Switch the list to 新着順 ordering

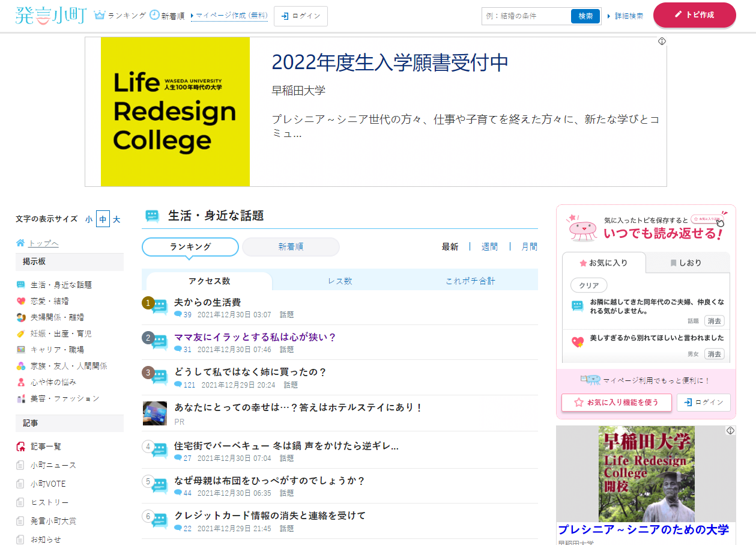click(x=291, y=247)
